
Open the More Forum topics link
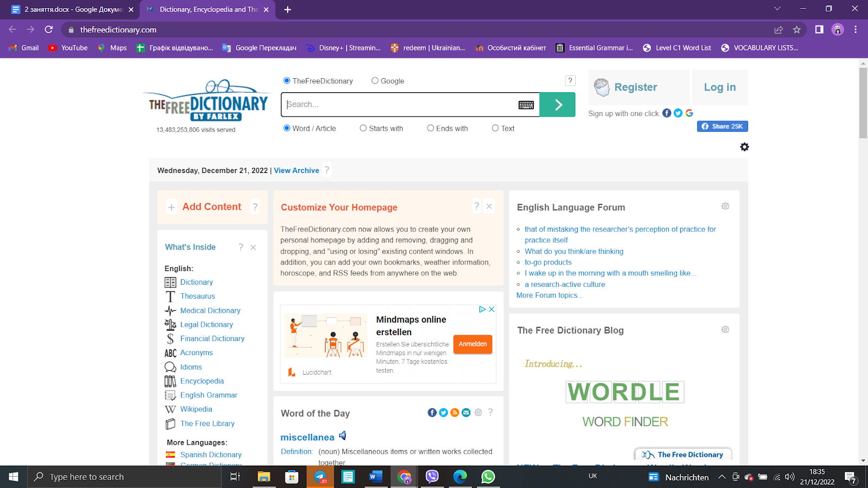tap(550, 296)
